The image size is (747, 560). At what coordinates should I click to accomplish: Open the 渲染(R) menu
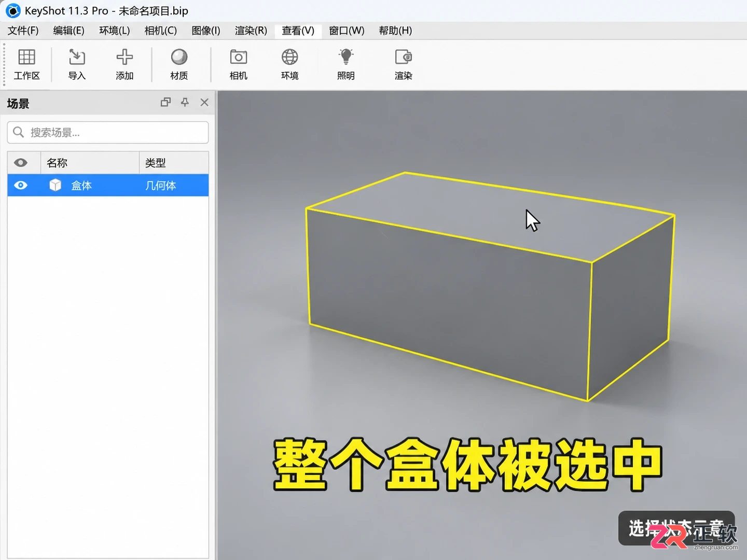(251, 31)
